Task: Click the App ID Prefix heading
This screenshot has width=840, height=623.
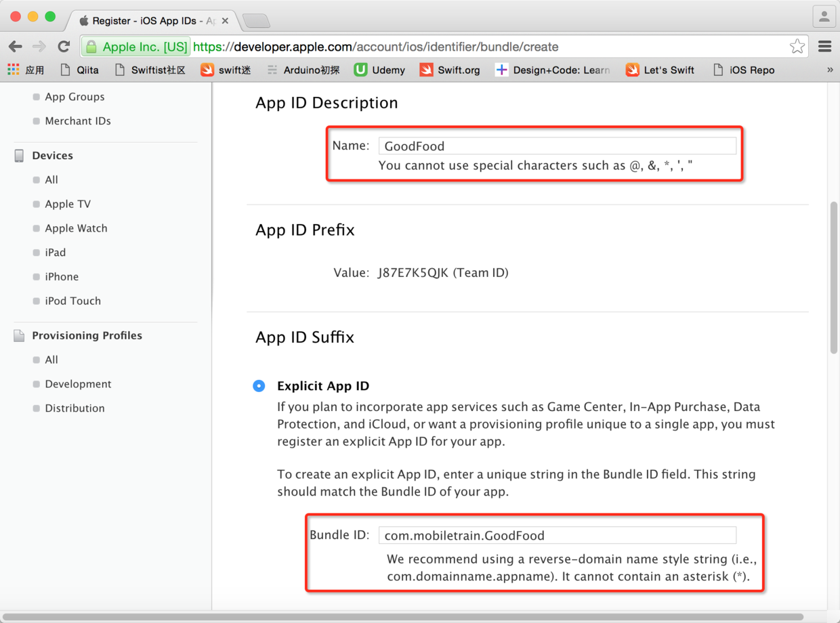Action: point(305,230)
